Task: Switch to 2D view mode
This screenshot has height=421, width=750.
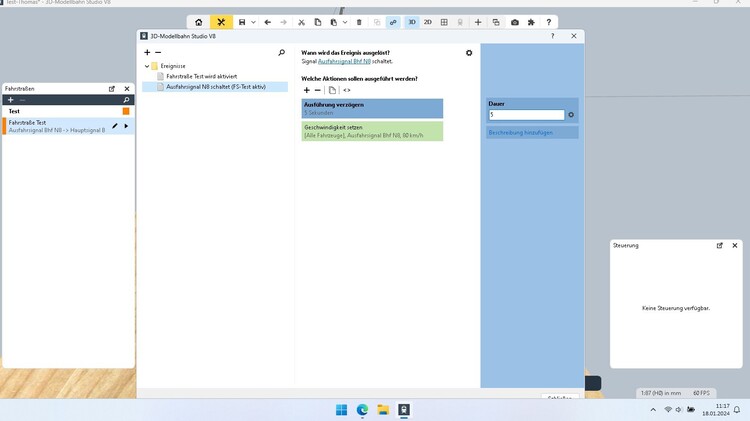Action: pyautogui.click(x=428, y=22)
